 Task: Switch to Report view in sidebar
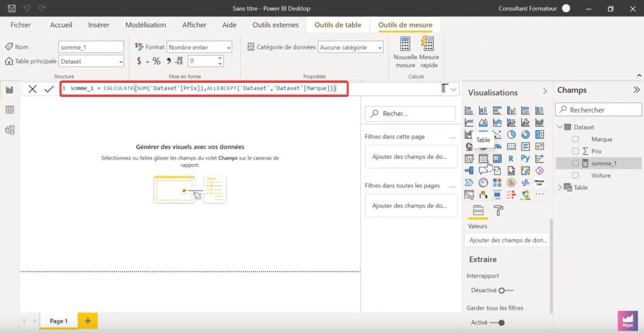(x=9, y=90)
